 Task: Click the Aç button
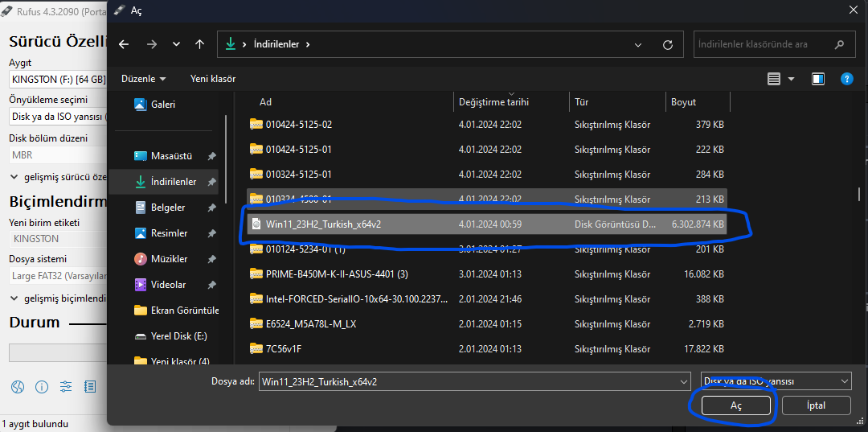[x=735, y=405]
